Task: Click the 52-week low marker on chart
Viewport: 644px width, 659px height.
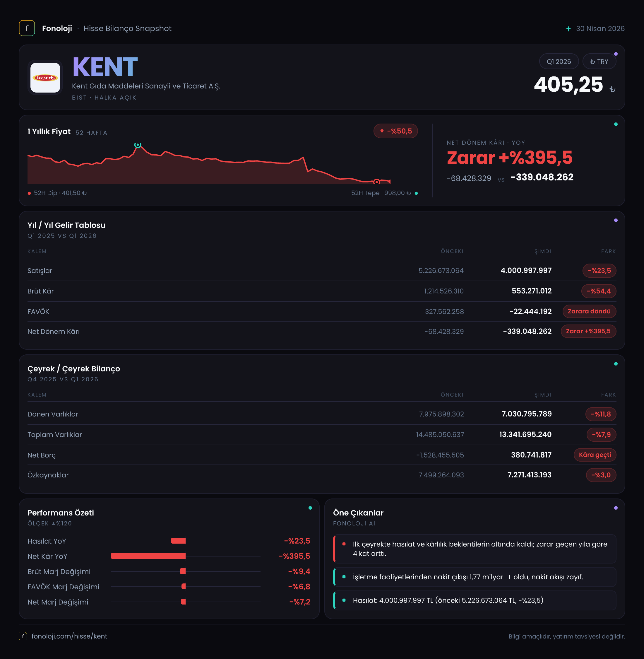Action: click(x=376, y=182)
